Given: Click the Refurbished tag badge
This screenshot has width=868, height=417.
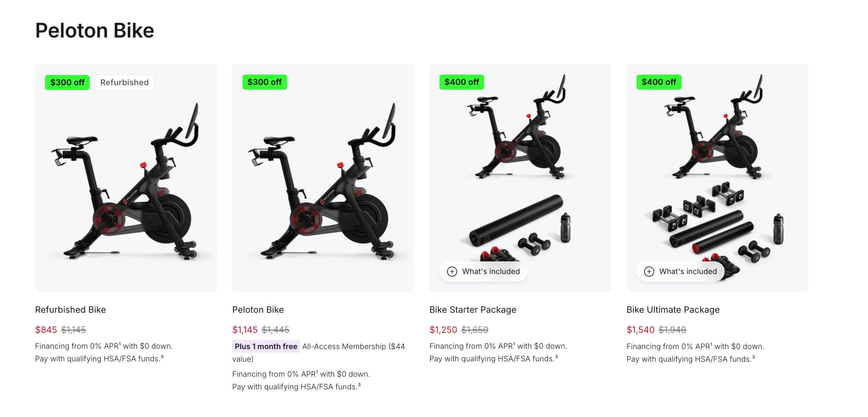Looking at the screenshot, I should (124, 83).
